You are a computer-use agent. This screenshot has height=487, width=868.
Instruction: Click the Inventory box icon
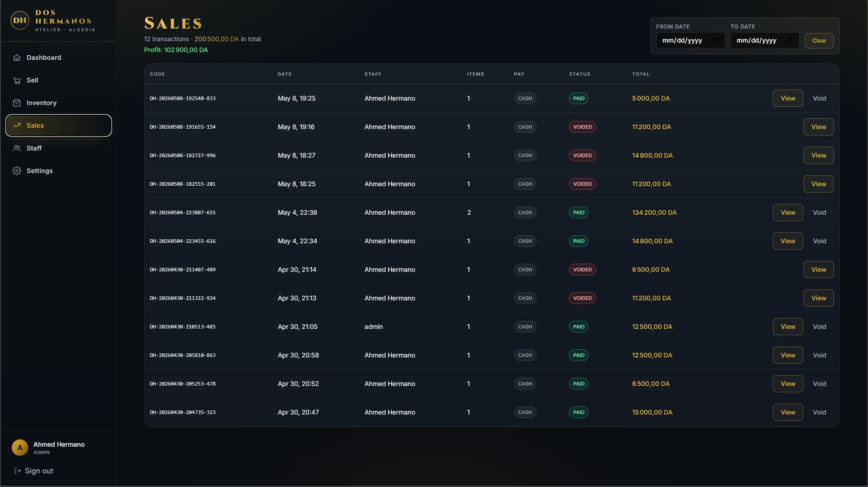pos(17,103)
